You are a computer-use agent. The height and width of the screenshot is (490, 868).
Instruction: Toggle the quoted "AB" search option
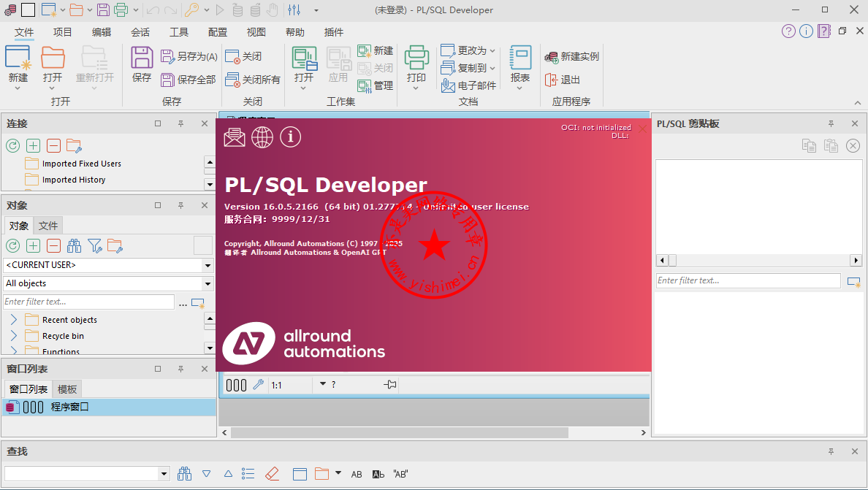point(400,475)
